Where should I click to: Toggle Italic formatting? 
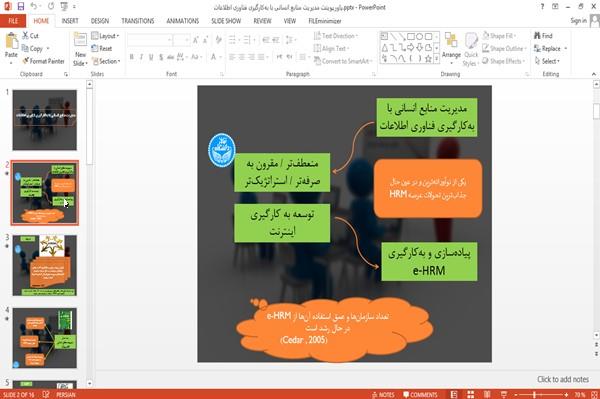tap(141, 57)
